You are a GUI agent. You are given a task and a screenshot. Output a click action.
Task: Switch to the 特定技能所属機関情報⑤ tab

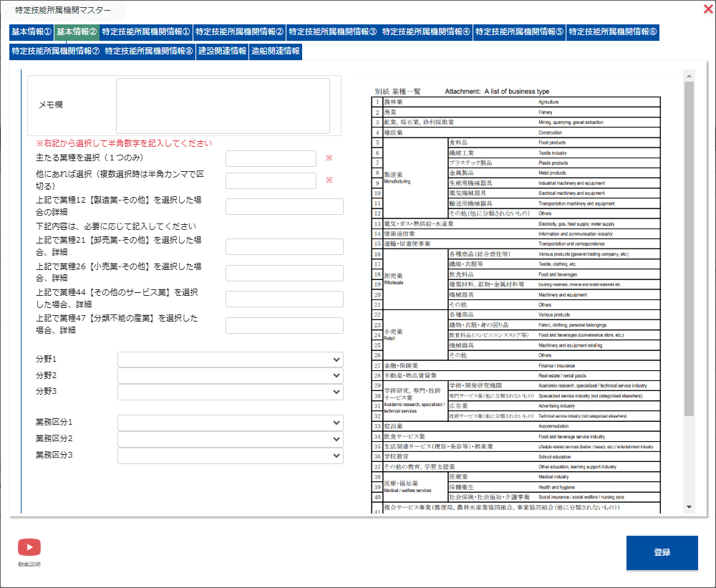(520, 32)
